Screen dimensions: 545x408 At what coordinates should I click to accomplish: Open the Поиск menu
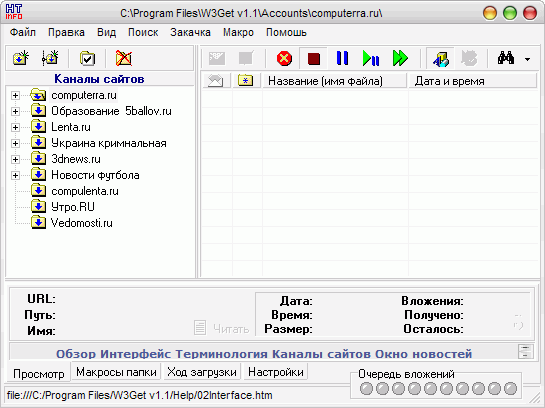coord(143,32)
